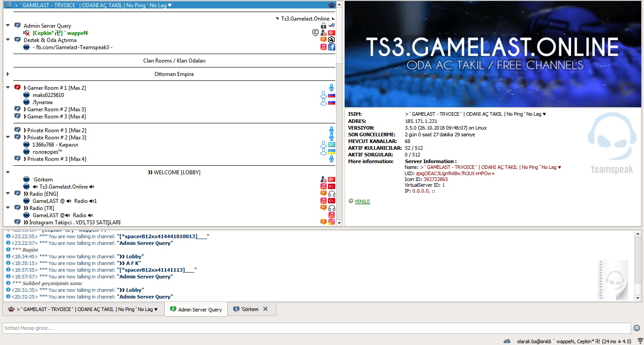Click the C shield badge on wappeN's row
Image resolution: width=644 pixels, height=345 pixels.
pyautogui.click(x=315, y=33)
